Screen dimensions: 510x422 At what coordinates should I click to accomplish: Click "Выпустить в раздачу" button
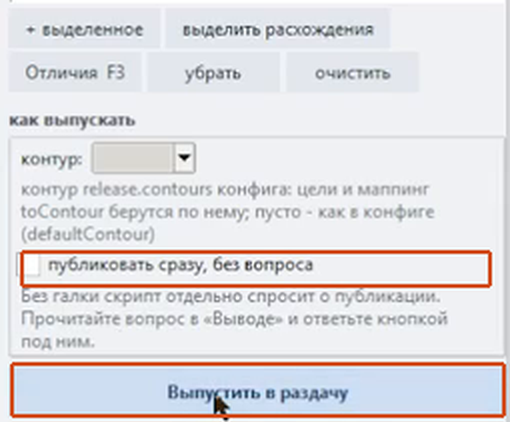(x=258, y=391)
